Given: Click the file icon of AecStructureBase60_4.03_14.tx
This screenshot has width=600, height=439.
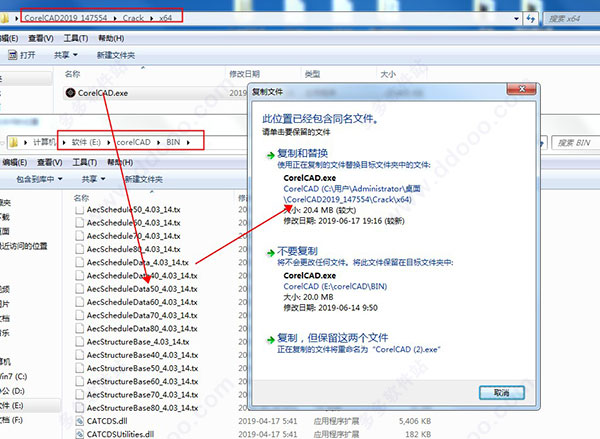Looking at the screenshot, I should click(x=80, y=381).
